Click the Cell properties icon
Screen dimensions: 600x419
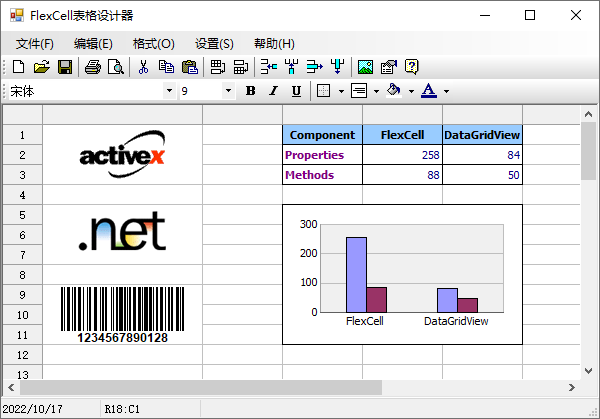click(389, 67)
